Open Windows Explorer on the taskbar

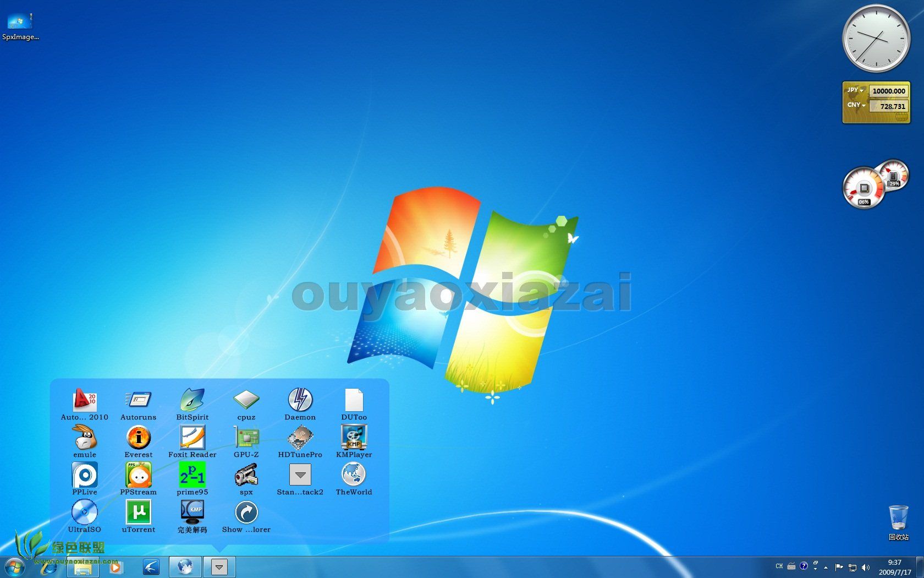(82, 567)
